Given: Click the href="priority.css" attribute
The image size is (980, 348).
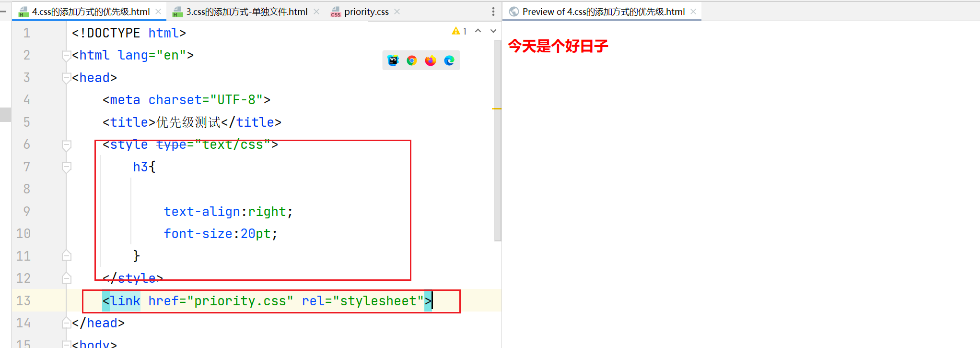Looking at the screenshot, I should (x=221, y=301).
